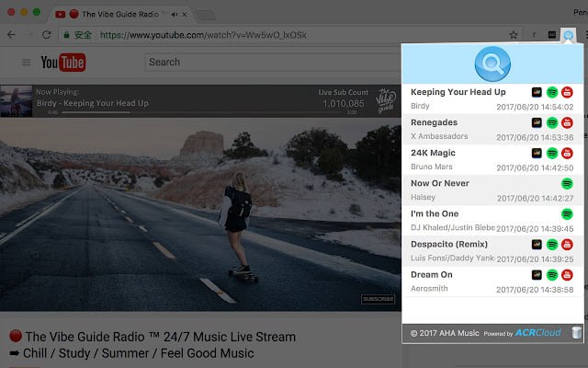
Task: Open Spotify link for Now Or Never
Action: coord(567,184)
